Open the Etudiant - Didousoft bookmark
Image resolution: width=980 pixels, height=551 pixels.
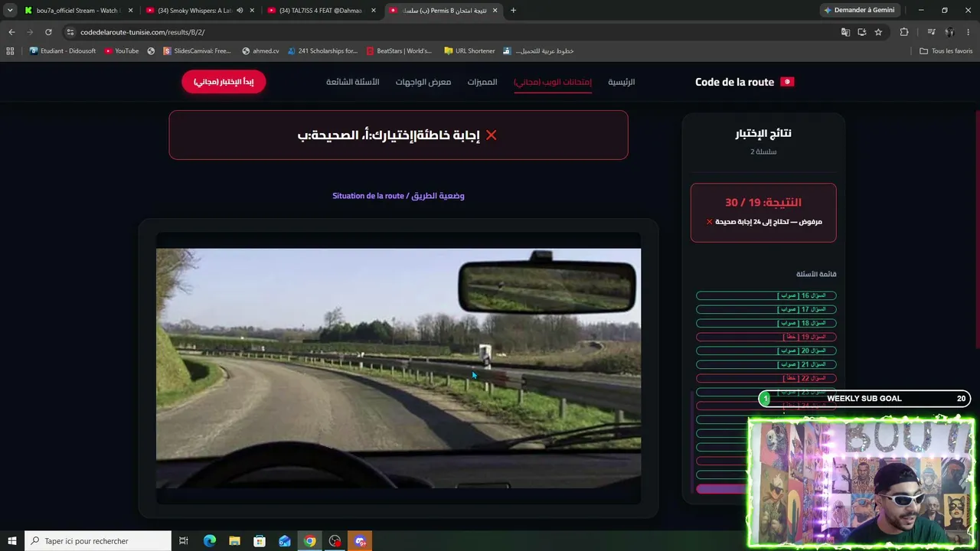(63, 51)
